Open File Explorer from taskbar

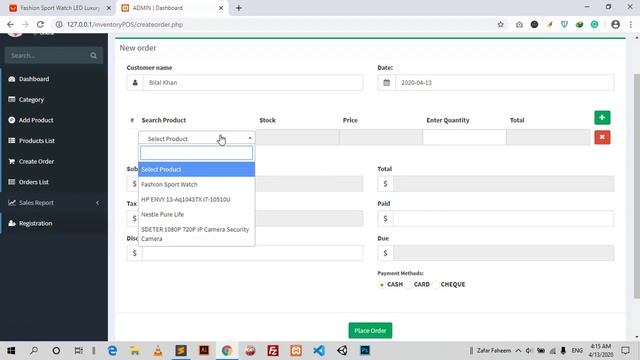(x=135, y=351)
